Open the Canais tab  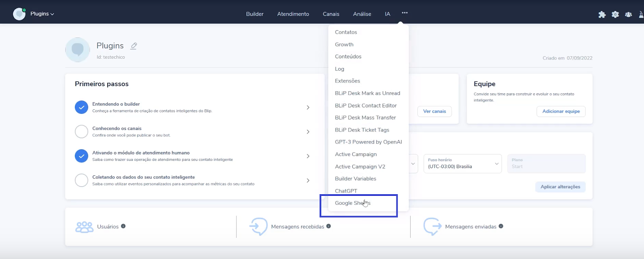coord(331,14)
